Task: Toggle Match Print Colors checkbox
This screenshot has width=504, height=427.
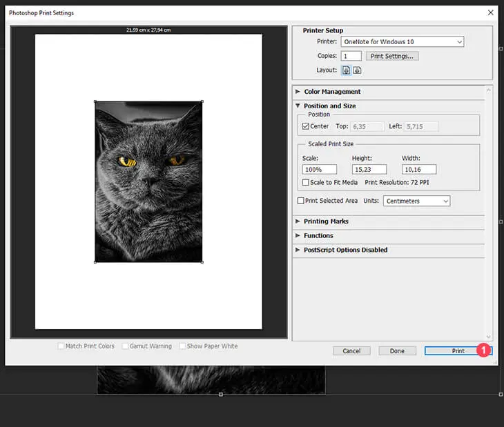Action: pyautogui.click(x=61, y=346)
